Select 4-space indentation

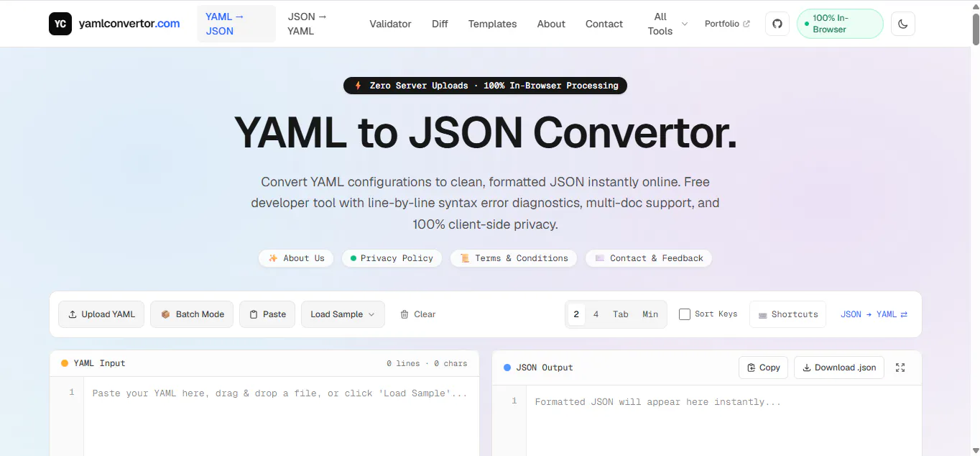[596, 314]
